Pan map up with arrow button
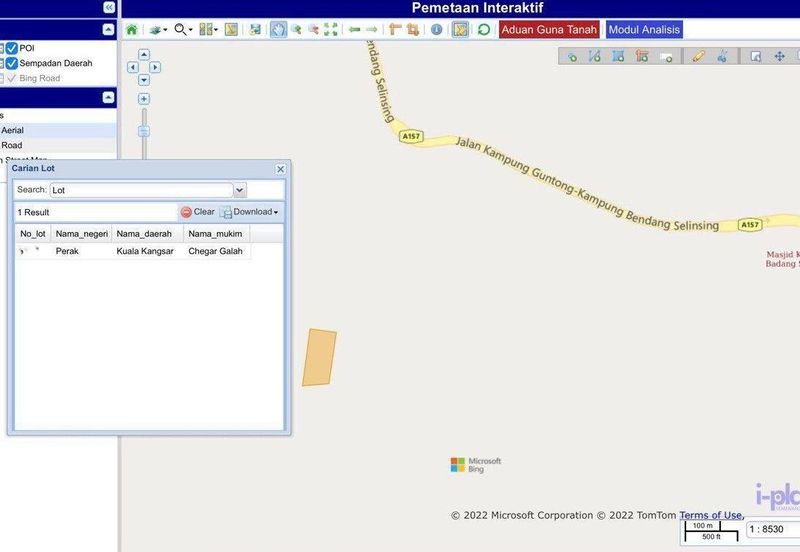The height and width of the screenshot is (552, 800). point(144,55)
